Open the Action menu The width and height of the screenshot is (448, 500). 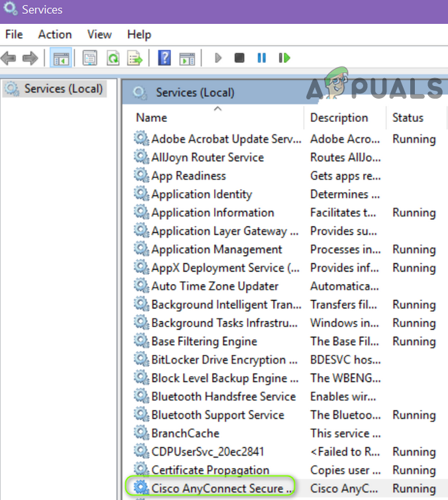(x=55, y=34)
